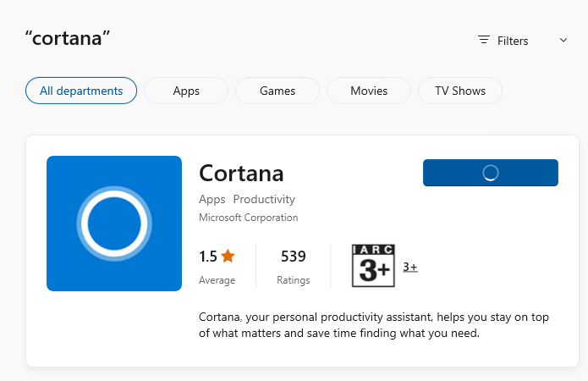Open the Cortana app icon thumbnail
The image size is (588, 381).
pos(114,224)
